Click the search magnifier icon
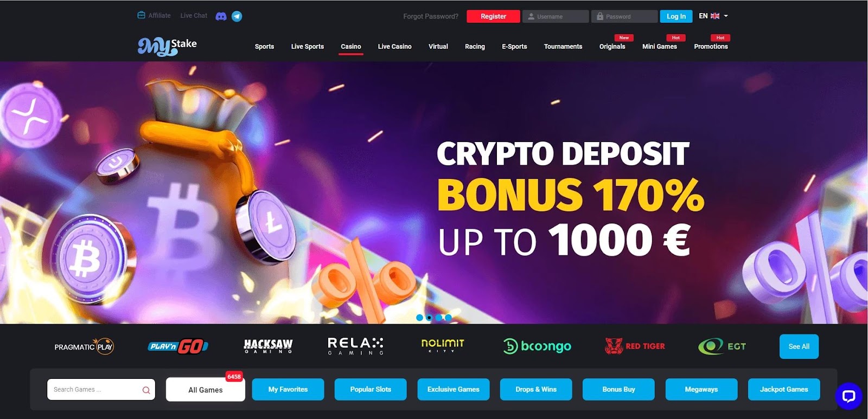This screenshot has height=419, width=868. (x=146, y=390)
